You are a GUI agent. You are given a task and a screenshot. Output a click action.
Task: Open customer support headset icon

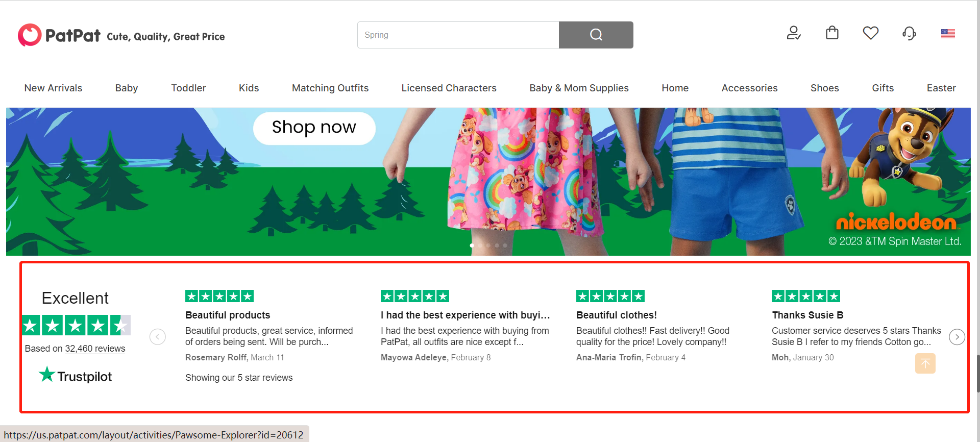click(x=909, y=34)
